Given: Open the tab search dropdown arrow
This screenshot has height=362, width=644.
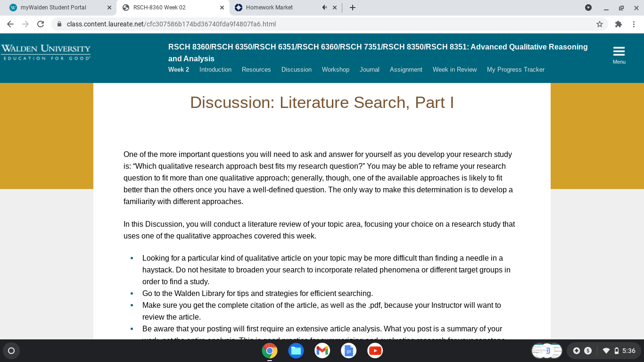Looking at the screenshot, I should pos(588,8).
